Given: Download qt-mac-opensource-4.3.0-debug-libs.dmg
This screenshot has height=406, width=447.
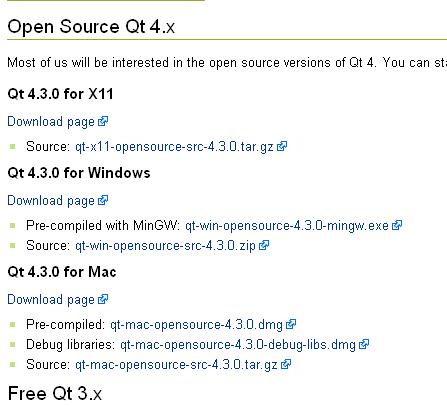Looking at the screenshot, I should click(238, 345).
